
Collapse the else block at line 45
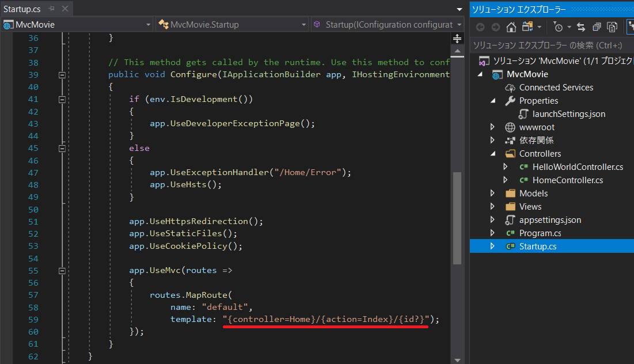pos(62,149)
